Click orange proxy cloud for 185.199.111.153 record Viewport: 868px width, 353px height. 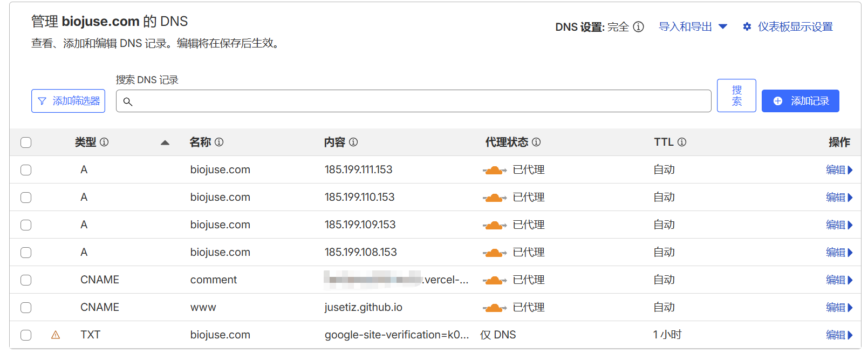click(494, 170)
